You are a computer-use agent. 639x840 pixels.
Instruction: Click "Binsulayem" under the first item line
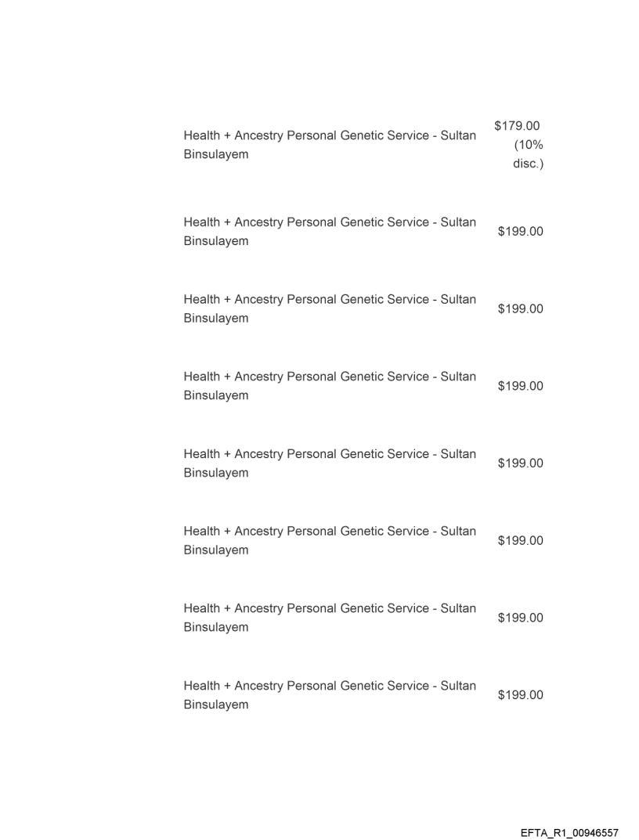216,154
